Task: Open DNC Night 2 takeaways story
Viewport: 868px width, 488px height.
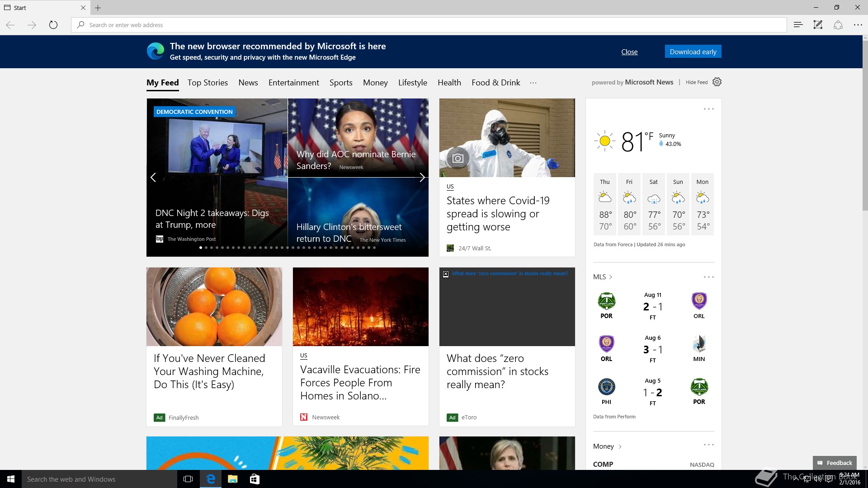Action: pos(212,219)
